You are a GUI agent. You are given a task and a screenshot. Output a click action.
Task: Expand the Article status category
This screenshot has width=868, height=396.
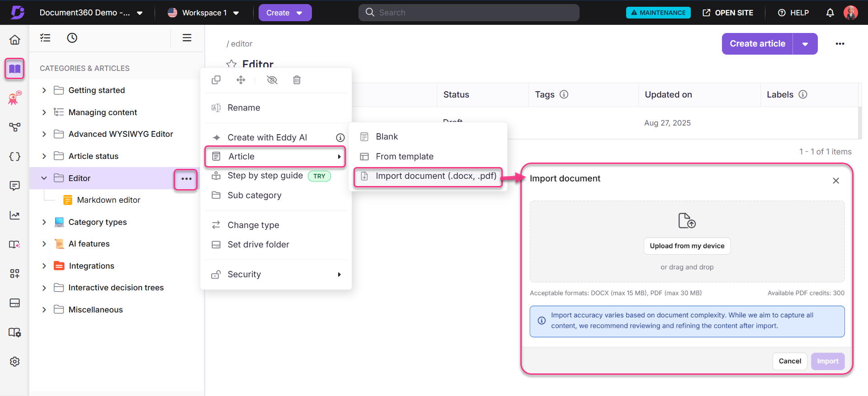point(44,156)
